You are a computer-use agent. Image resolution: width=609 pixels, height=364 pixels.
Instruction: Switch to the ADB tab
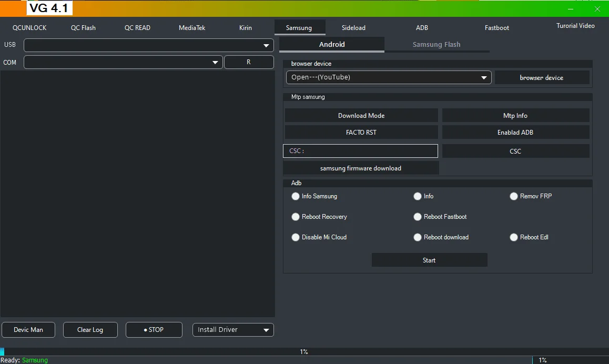click(422, 27)
